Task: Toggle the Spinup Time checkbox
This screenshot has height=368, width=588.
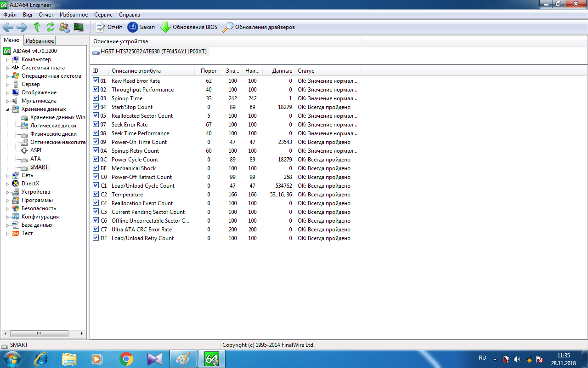Action: tap(96, 98)
